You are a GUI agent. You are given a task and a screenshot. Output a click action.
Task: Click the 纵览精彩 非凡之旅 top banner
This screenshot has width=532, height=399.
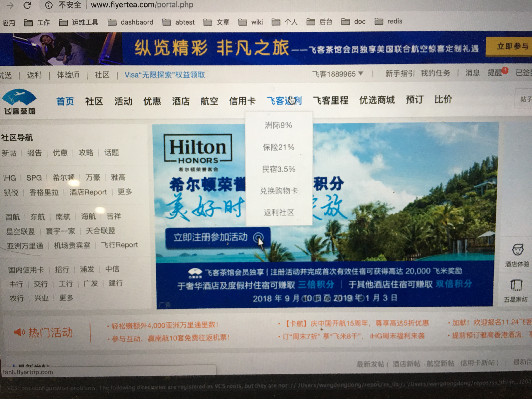266,49
